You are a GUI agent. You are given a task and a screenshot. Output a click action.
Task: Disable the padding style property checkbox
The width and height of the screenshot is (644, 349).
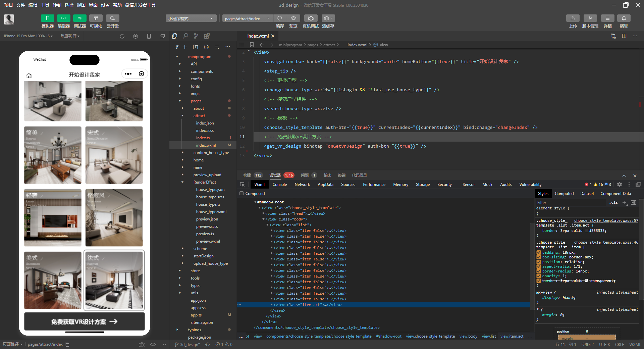539,253
